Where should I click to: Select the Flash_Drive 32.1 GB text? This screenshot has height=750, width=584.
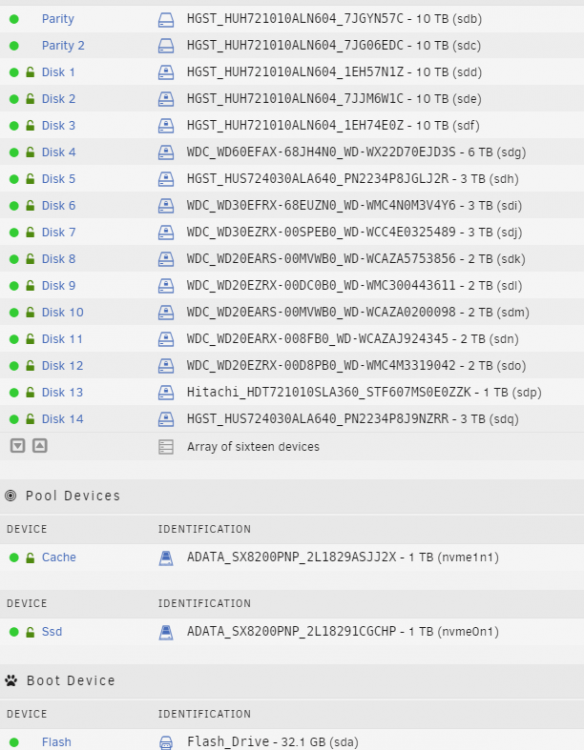coord(273,742)
